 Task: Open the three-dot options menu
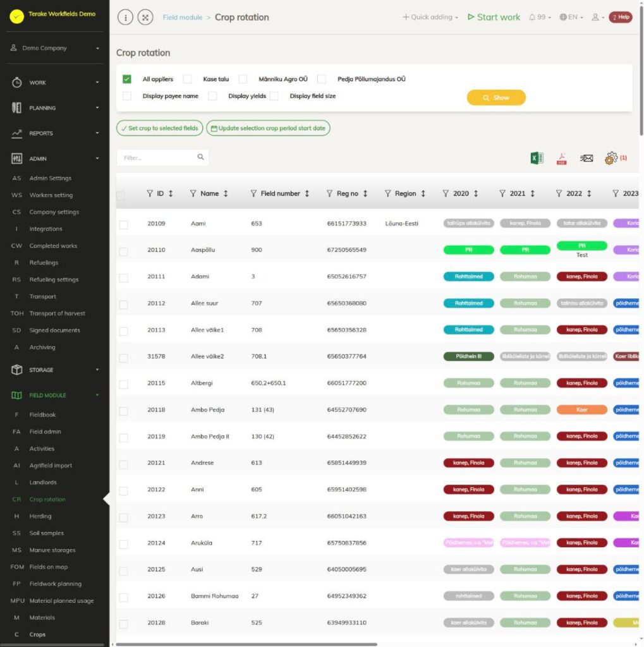click(126, 17)
